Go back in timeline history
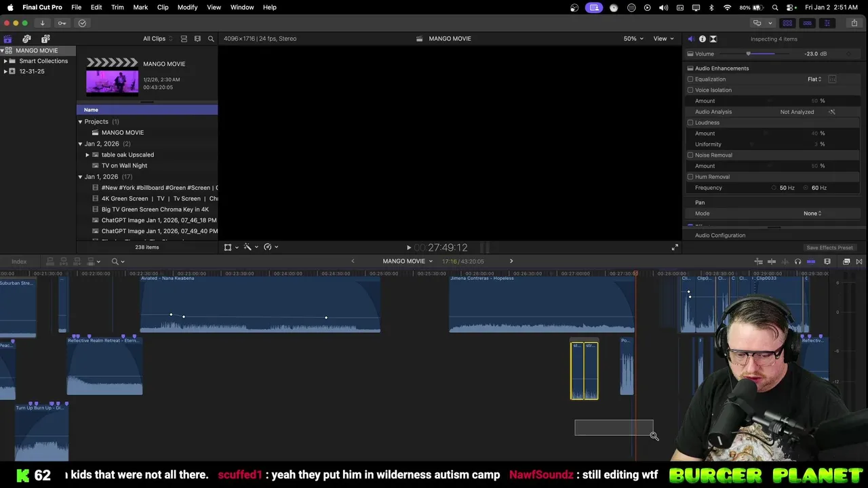Image resolution: width=868 pixels, height=488 pixels. pos(353,261)
